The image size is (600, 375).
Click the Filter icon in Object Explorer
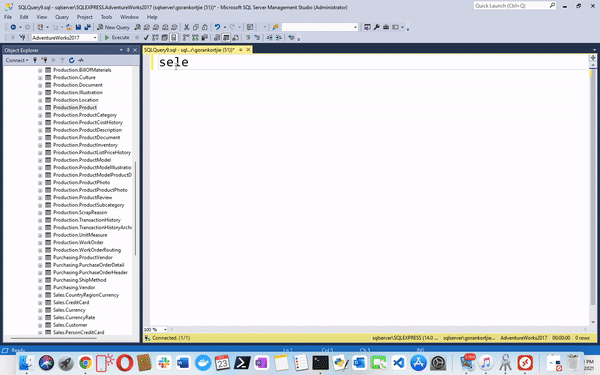tap(62, 60)
